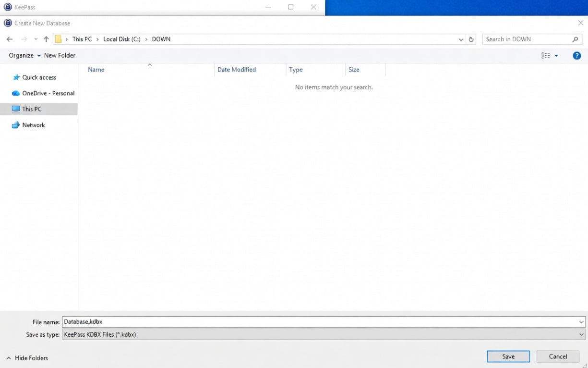Expand address bar history dropdown

point(461,39)
